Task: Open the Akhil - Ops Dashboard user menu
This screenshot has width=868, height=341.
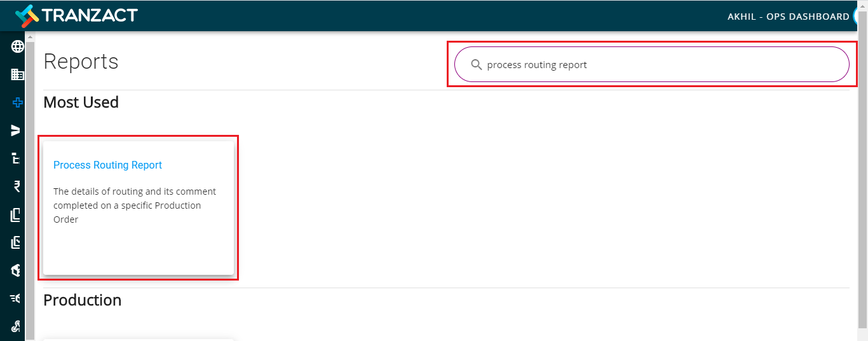Action: click(x=788, y=16)
